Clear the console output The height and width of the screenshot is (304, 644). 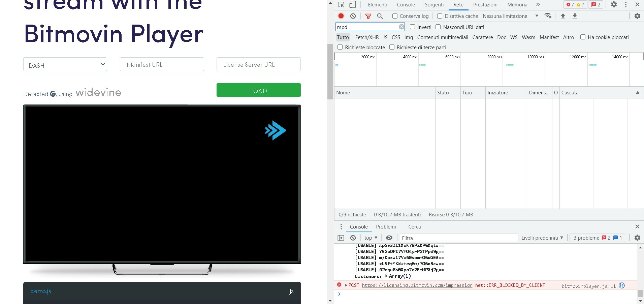(353, 238)
